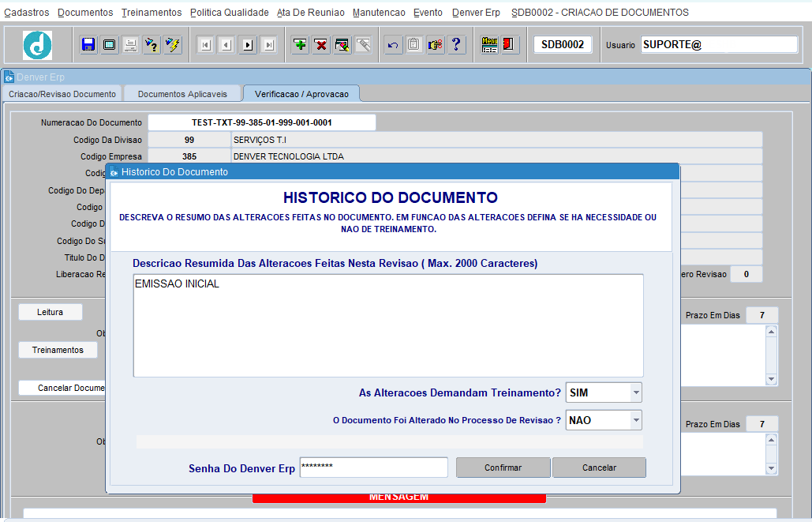Image resolution: width=812 pixels, height=522 pixels.
Task: Click into the Descricao Resumida text area
Action: (388, 325)
